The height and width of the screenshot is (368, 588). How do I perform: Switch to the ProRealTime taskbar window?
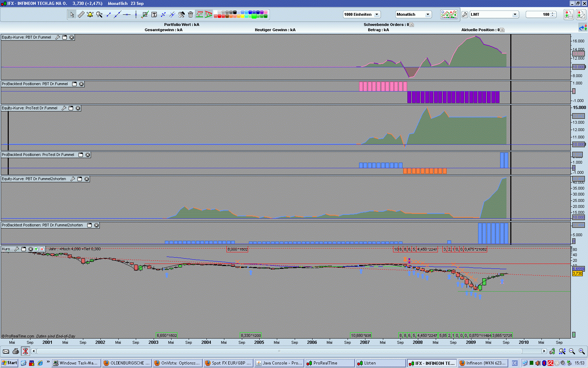point(330,363)
